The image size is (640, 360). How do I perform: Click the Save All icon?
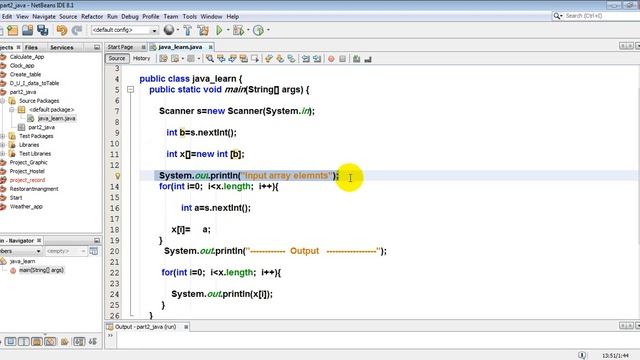pos(42,30)
